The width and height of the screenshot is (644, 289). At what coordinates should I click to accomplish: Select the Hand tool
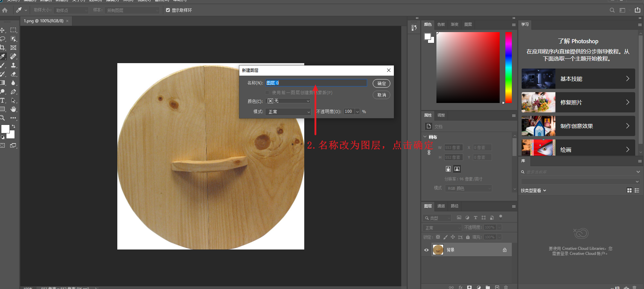coord(14,109)
